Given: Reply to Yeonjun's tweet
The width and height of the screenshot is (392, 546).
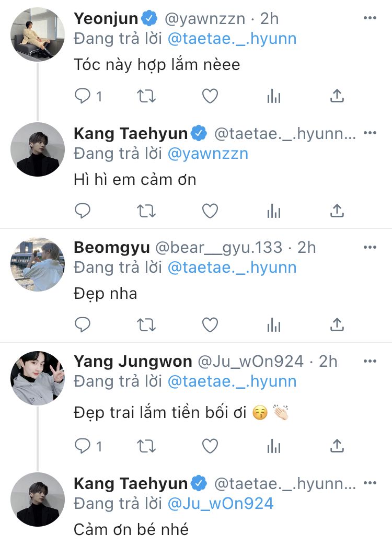Looking at the screenshot, I should click(x=83, y=96).
